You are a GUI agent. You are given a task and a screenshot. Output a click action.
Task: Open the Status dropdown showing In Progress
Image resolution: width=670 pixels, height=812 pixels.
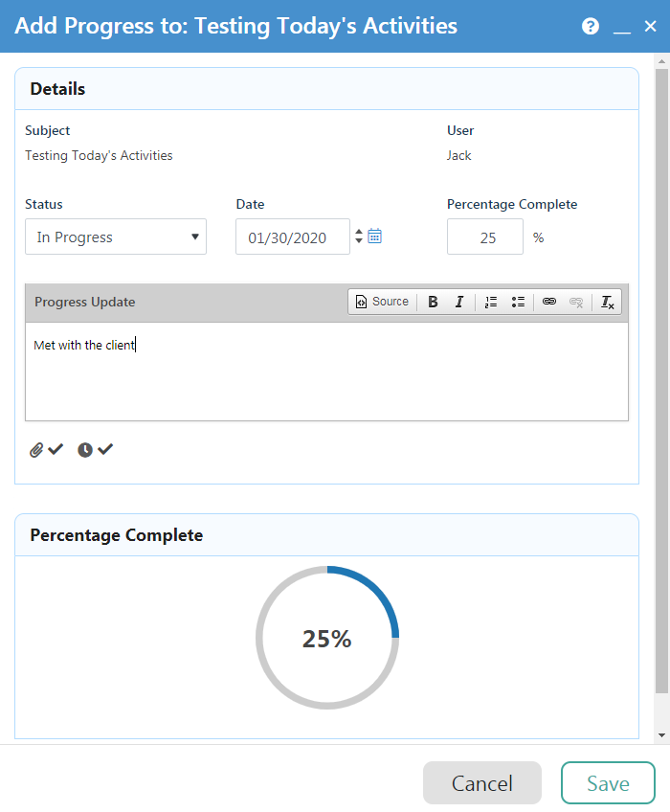116,237
